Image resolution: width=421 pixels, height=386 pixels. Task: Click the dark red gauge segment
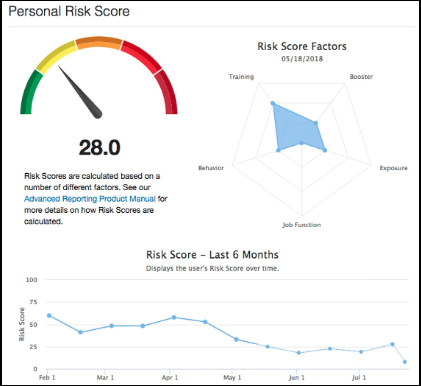coord(167,93)
